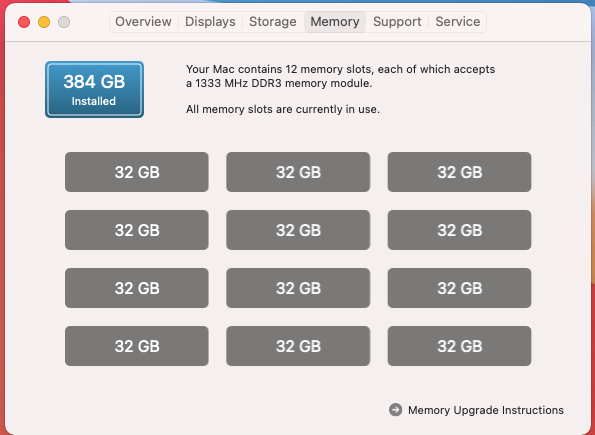
Task: Close the window with the red button
Action: click(x=24, y=22)
